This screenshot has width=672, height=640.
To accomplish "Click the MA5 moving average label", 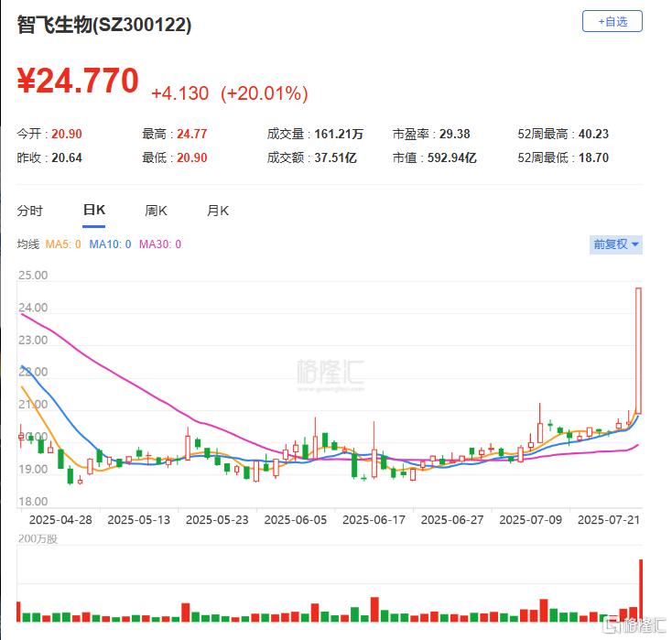I will pyautogui.click(x=63, y=244).
